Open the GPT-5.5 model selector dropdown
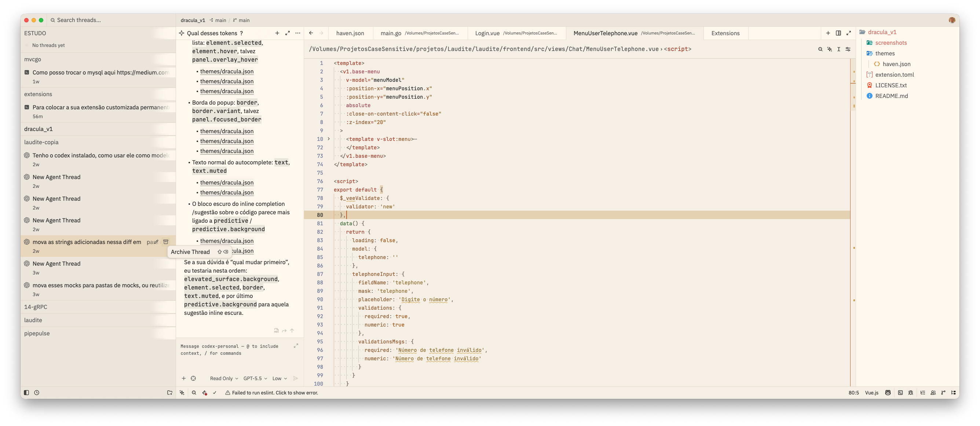 (255, 378)
